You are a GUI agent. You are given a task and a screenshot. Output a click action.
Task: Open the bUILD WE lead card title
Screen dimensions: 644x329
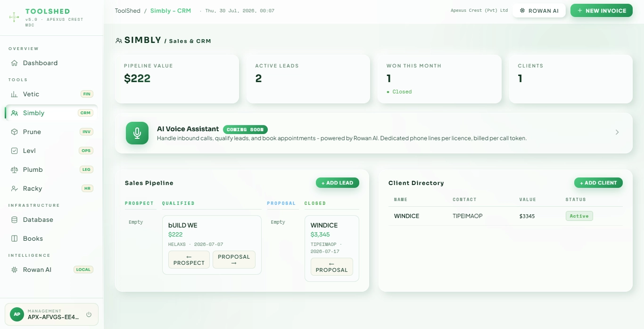point(183,225)
